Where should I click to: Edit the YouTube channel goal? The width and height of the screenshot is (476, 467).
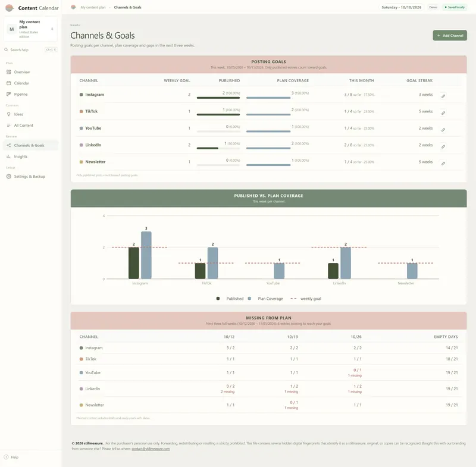(x=443, y=130)
